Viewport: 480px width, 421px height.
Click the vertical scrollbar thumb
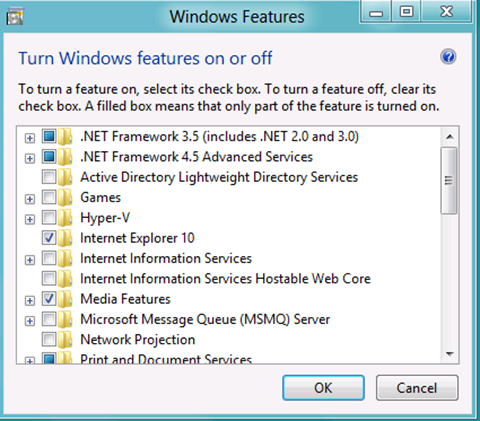click(449, 180)
